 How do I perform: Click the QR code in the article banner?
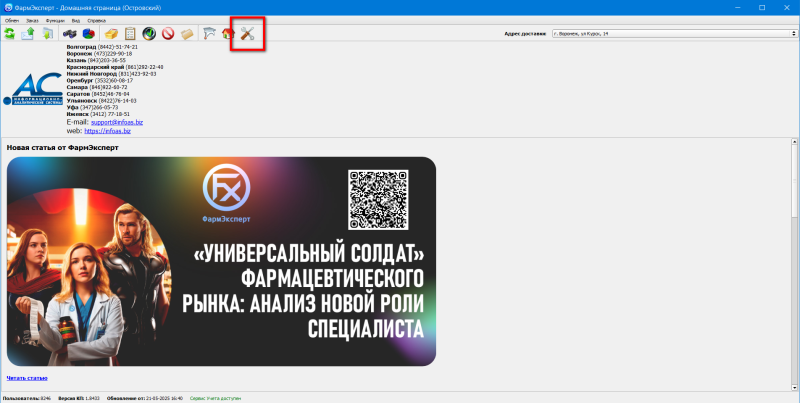click(380, 199)
